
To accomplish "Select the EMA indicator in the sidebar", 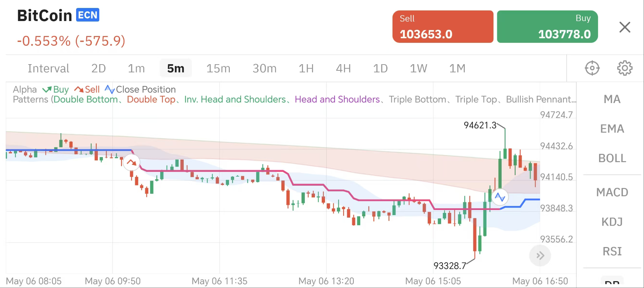I will tap(612, 128).
